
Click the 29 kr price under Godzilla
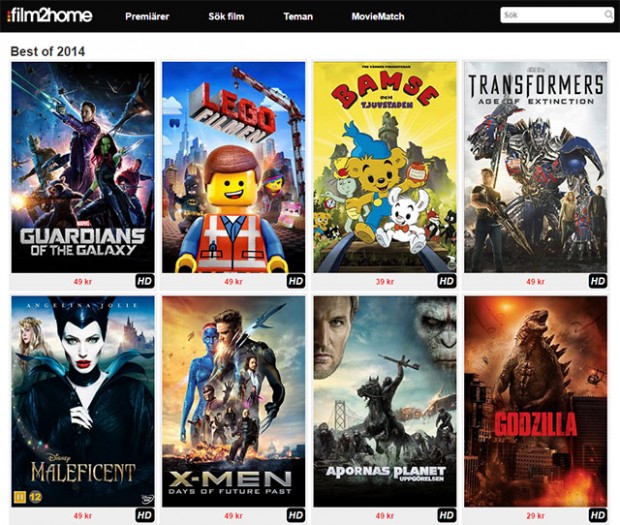(x=536, y=516)
